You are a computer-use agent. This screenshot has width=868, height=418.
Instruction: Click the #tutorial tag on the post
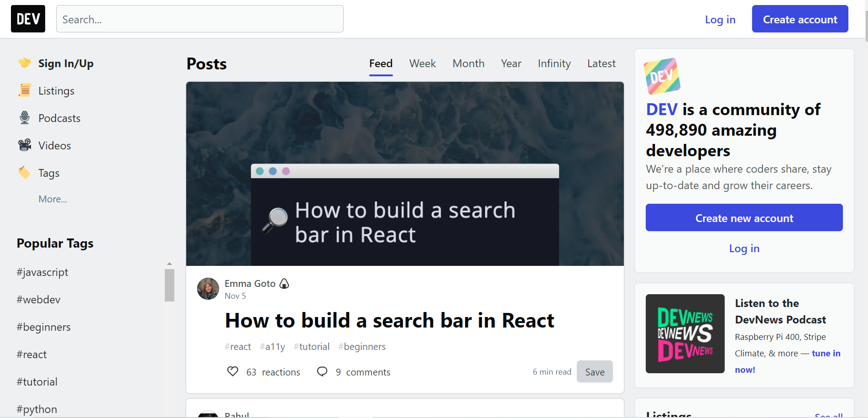[312, 347]
